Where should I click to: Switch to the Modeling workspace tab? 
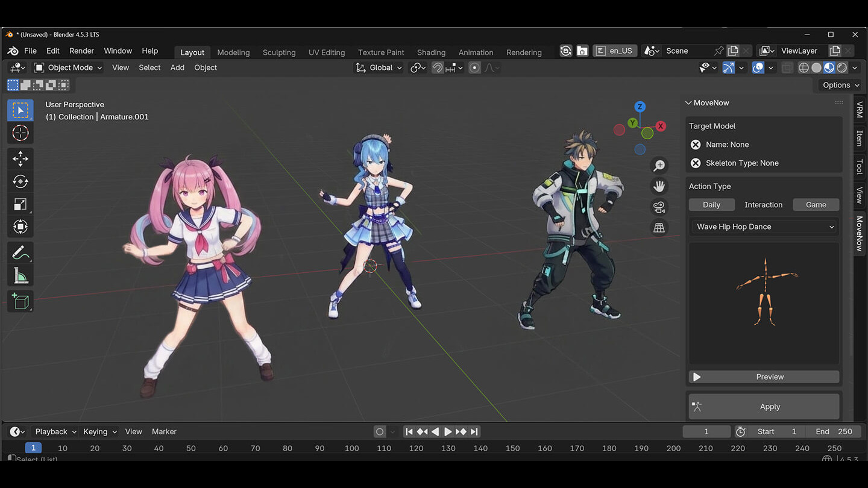pos(233,52)
